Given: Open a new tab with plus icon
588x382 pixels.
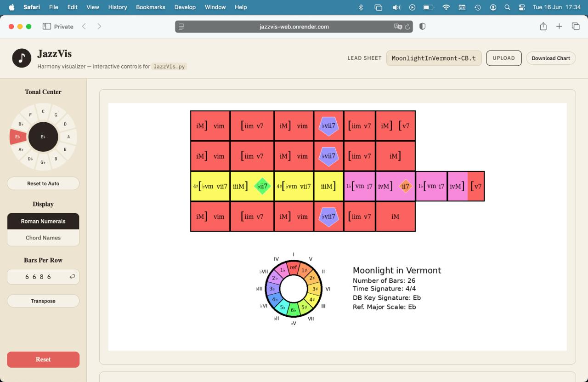Looking at the screenshot, I should click(x=559, y=27).
